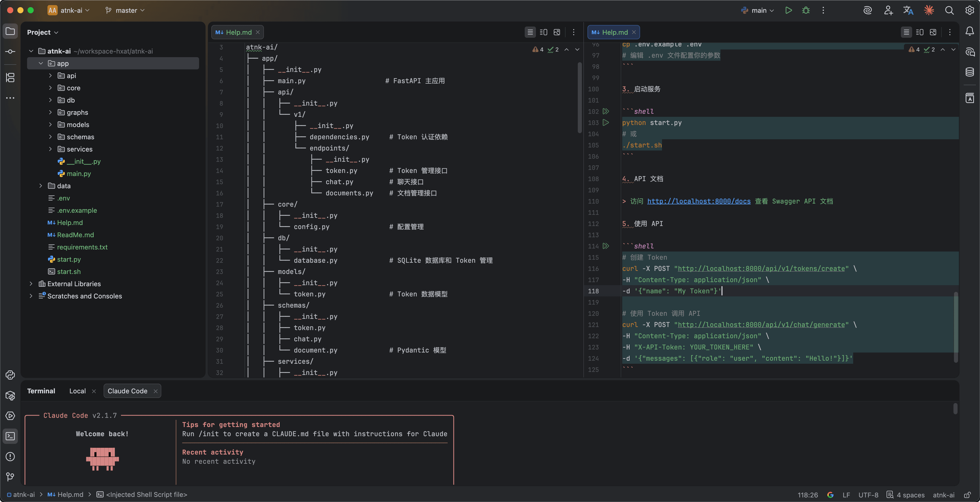The image size is (980, 502).
Task: Open the Python Console tool window icon
Action: (10, 375)
